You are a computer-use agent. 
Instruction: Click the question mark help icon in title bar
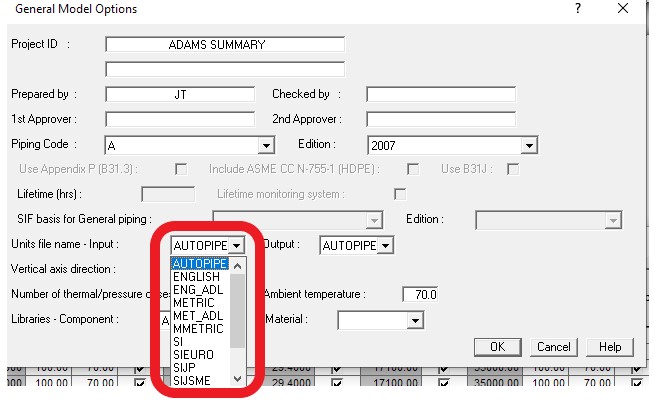(578, 8)
